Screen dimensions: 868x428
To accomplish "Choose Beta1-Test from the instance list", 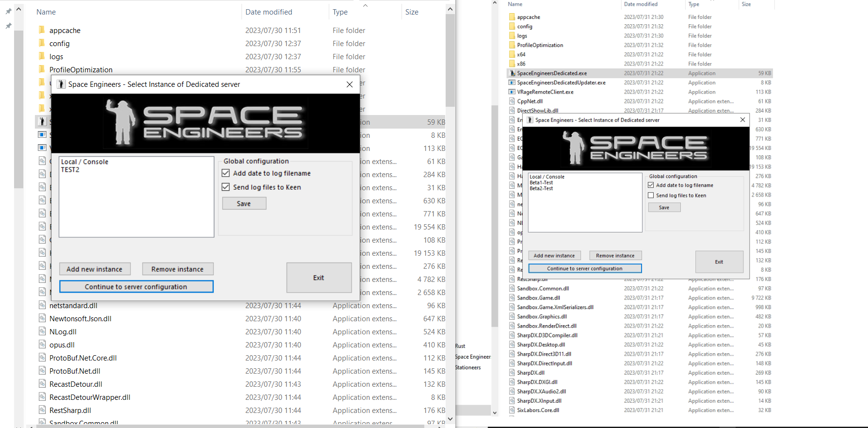I will [x=541, y=182].
